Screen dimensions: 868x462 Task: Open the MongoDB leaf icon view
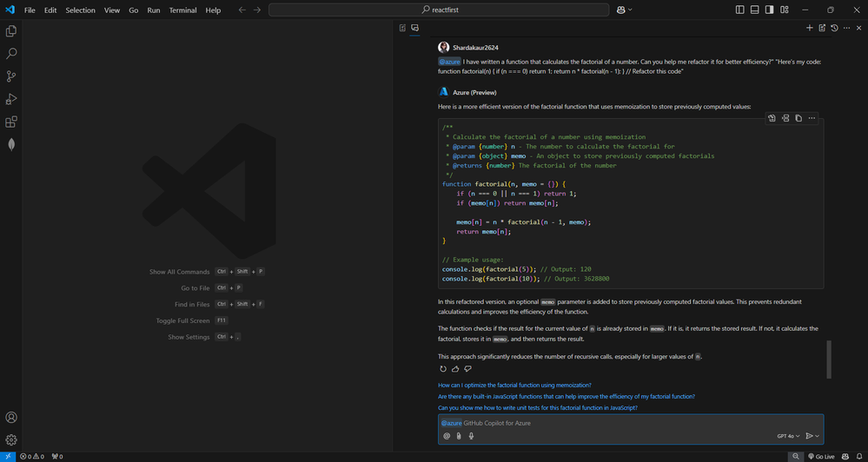coord(11,144)
